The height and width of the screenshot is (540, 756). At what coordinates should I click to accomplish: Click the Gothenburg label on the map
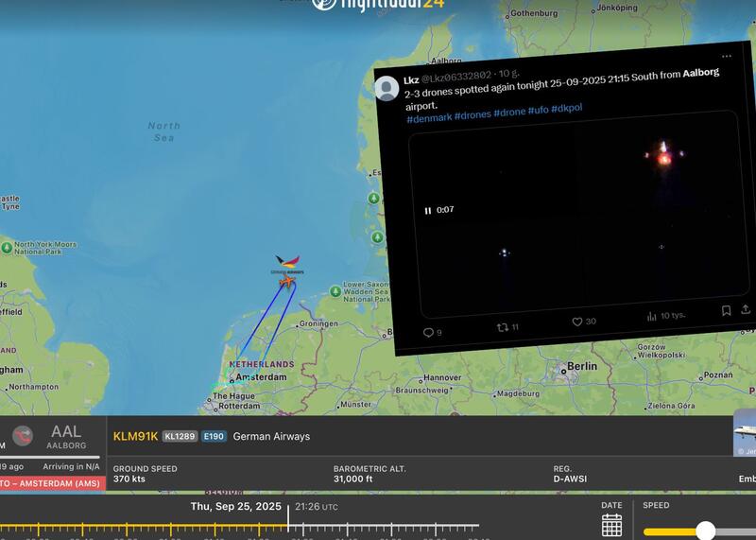pos(534,13)
